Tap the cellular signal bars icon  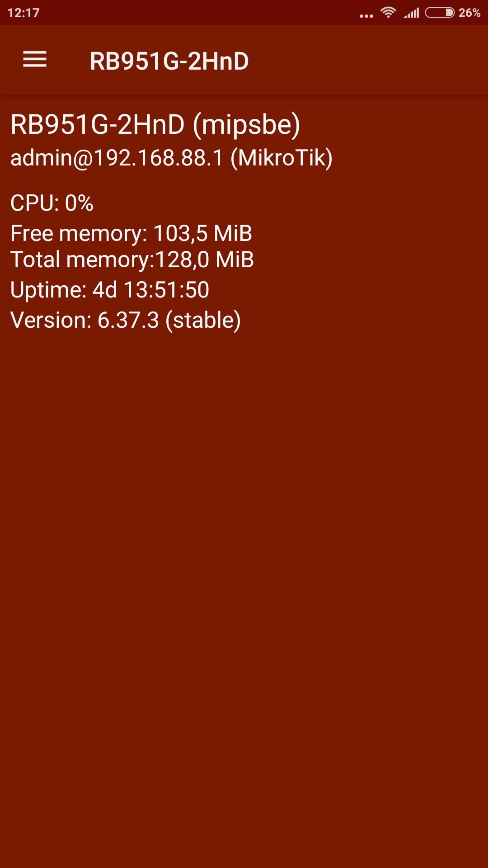point(412,13)
